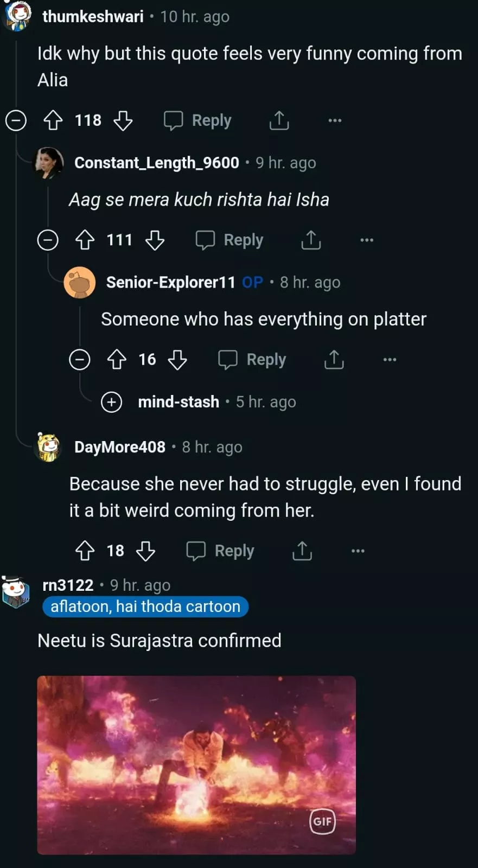Play the fire GIF in rn3122's comment

click(x=196, y=765)
